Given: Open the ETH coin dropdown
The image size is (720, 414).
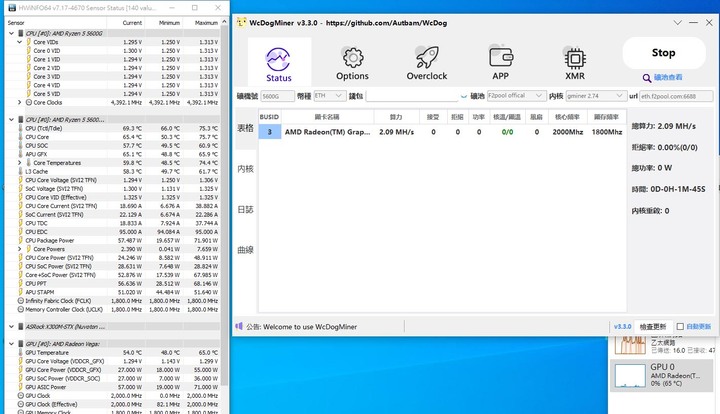Looking at the screenshot, I should 330,95.
